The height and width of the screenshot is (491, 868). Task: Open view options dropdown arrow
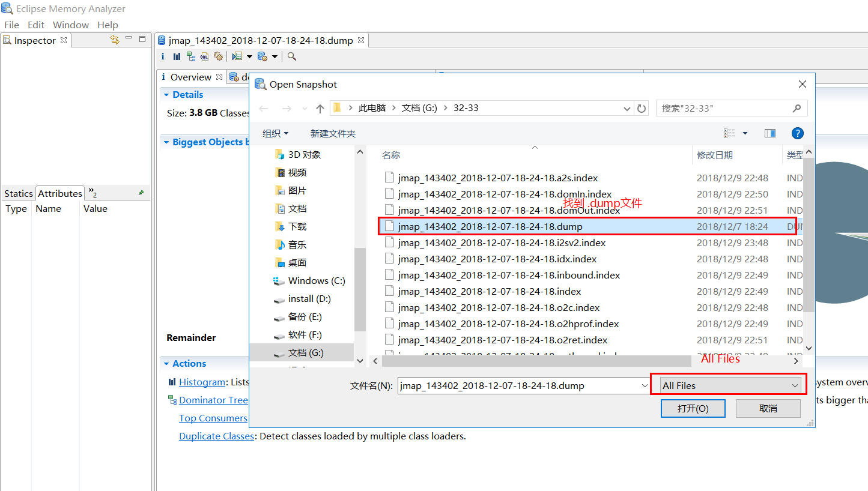point(745,133)
